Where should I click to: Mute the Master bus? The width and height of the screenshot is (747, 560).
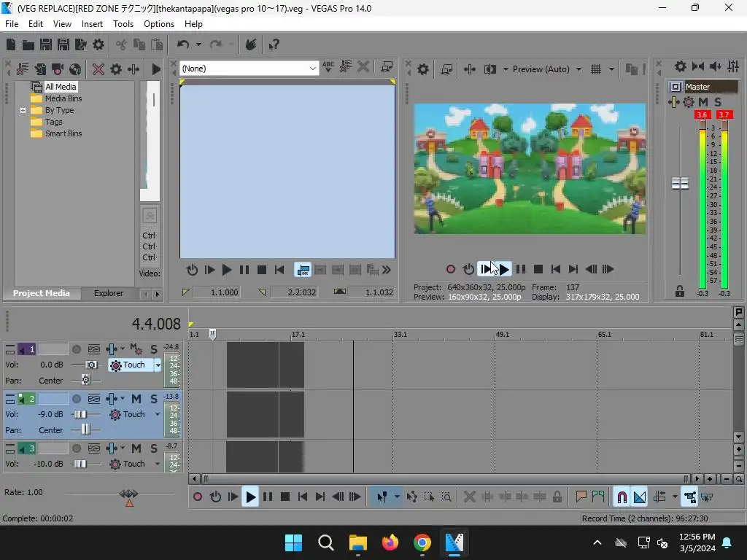(x=703, y=102)
